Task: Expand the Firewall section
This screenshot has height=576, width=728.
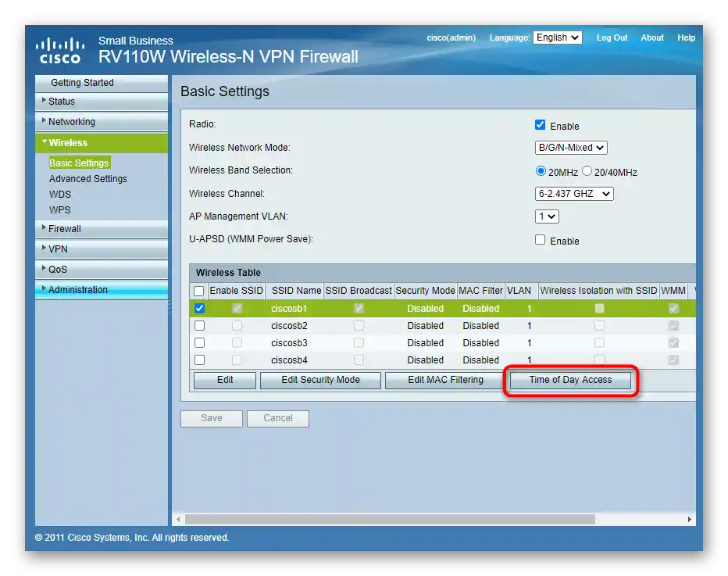Action: 102,228
